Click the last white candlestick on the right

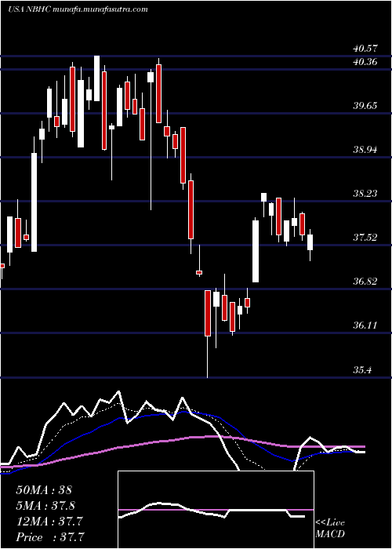pos(310,242)
